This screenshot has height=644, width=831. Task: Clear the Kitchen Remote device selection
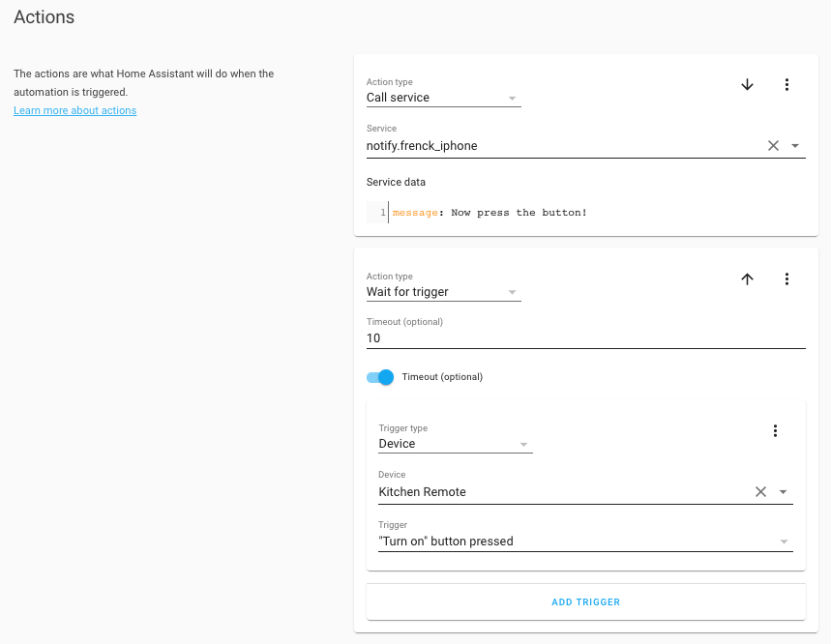point(760,491)
